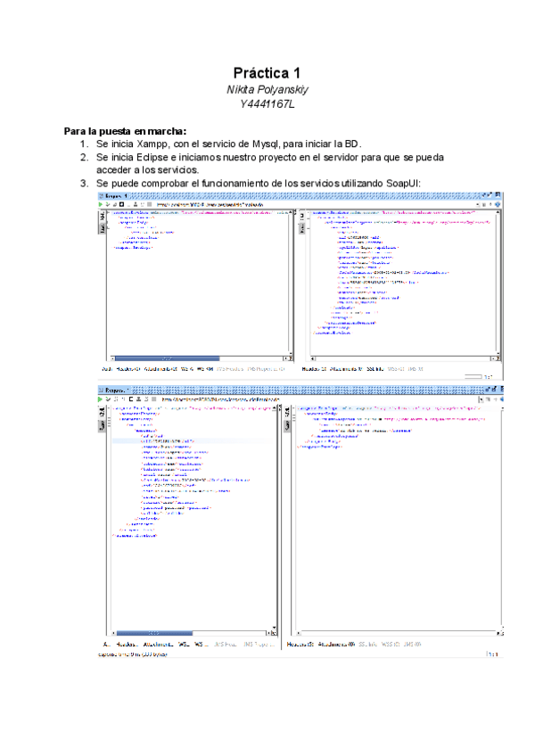Select the vertical XML tab in upper request pane
Screen dimensions: 535x756
coord(102,217)
